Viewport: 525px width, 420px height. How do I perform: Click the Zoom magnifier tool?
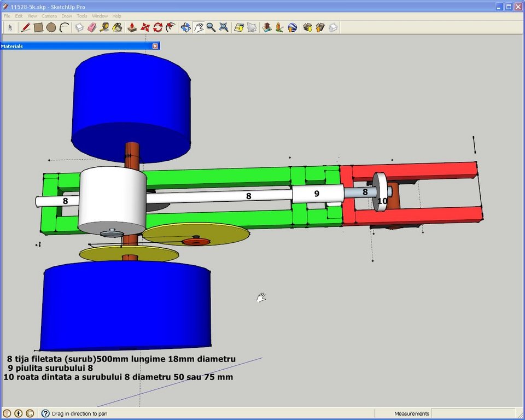pyautogui.click(x=211, y=27)
